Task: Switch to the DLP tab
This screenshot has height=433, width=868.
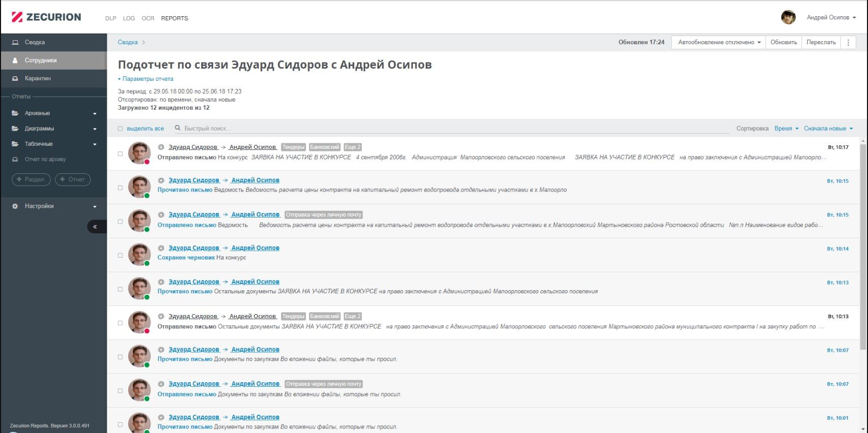Action: pyautogui.click(x=111, y=18)
